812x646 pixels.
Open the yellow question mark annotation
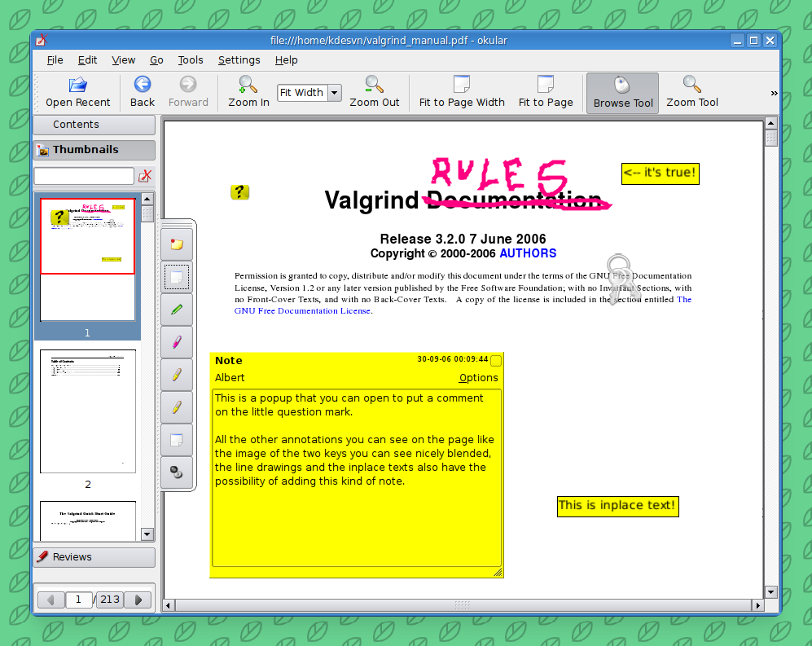[239, 192]
